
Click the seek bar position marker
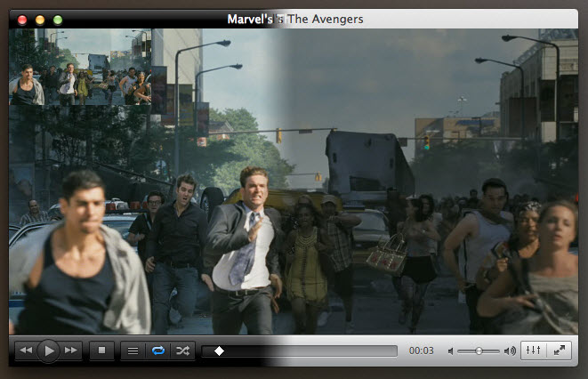(x=219, y=351)
